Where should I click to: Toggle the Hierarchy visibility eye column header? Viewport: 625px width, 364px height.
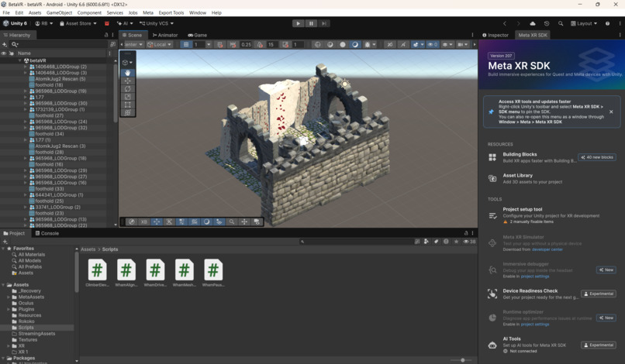tap(4, 53)
